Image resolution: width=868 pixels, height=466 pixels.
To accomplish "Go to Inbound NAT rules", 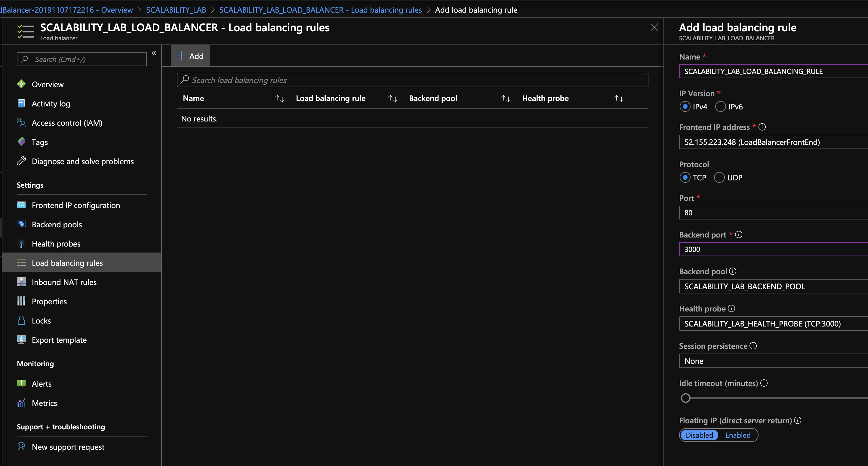I will point(64,282).
